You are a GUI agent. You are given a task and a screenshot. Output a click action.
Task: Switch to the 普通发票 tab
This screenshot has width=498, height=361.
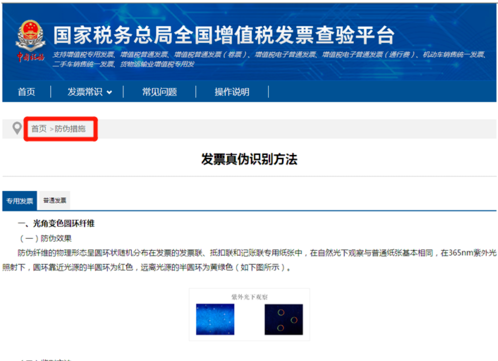point(55,200)
